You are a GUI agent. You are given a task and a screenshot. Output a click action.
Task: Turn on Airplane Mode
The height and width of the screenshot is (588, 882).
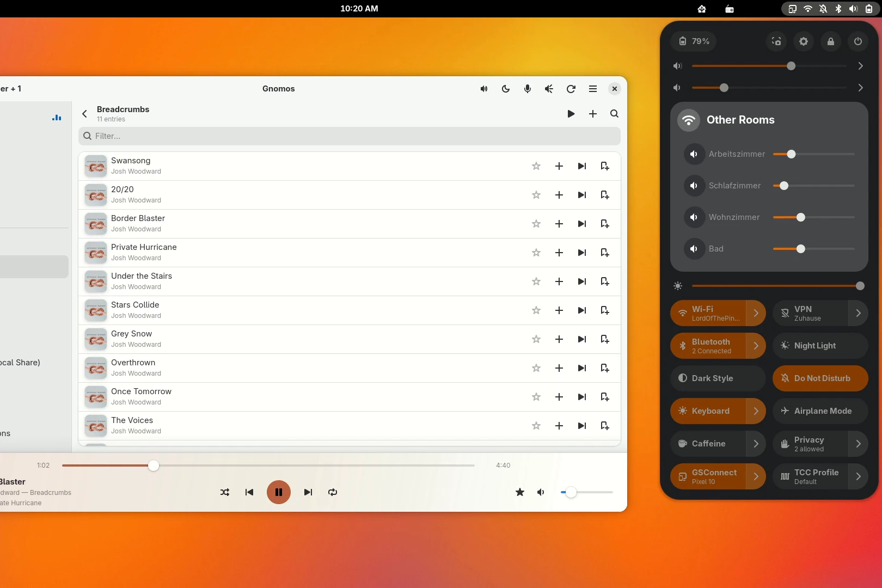pos(820,411)
